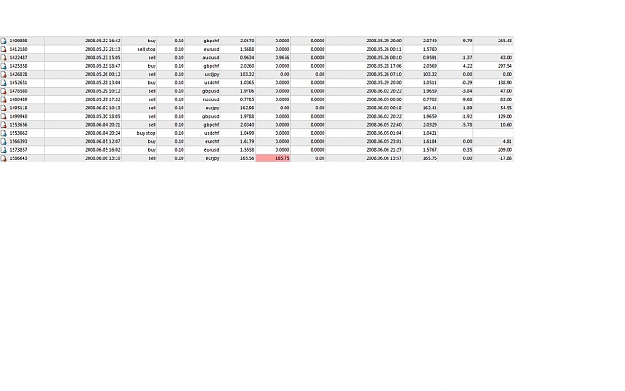
Task: Click the close price 1.5767
Action: (x=430, y=150)
